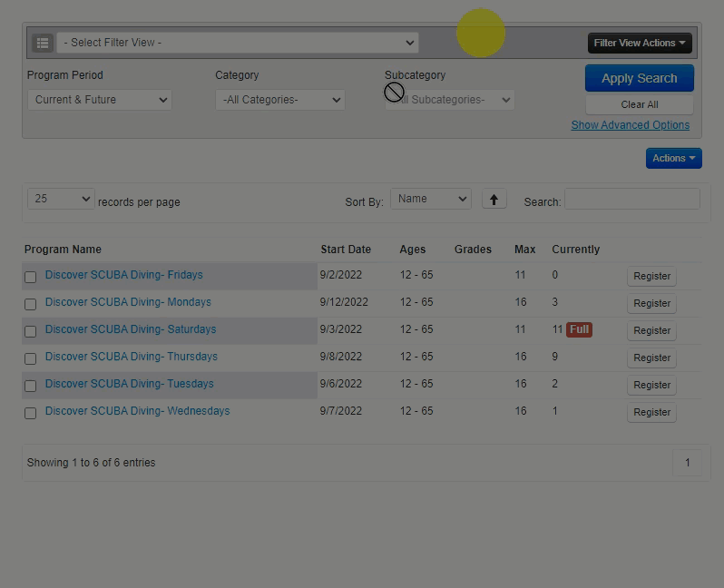Select the Discover SCUBA Diving- Wednesdays checkbox
This screenshot has width=724, height=588.
pos(30,413)
